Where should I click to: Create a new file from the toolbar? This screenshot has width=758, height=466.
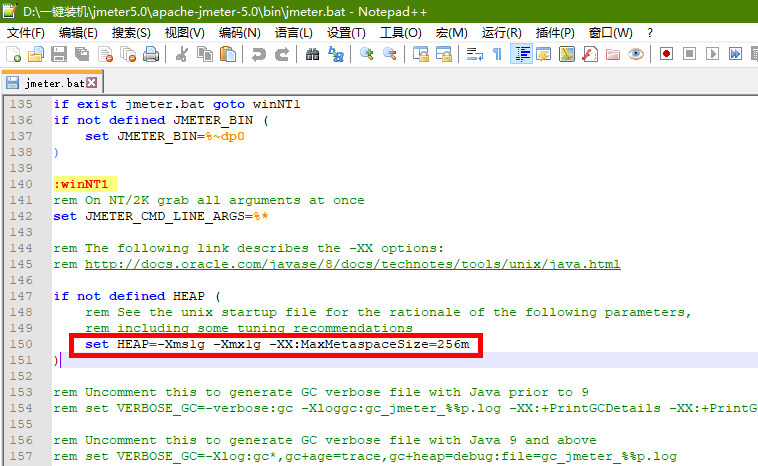13,54
